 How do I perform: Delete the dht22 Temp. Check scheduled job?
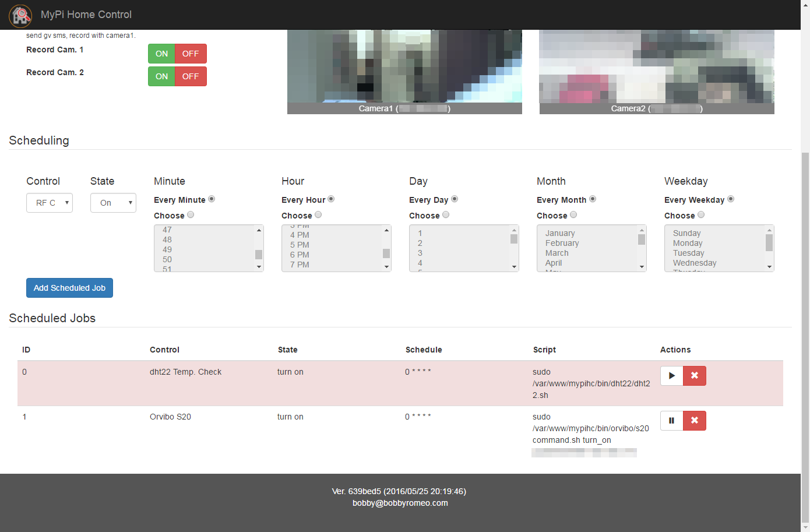[695, 376]
